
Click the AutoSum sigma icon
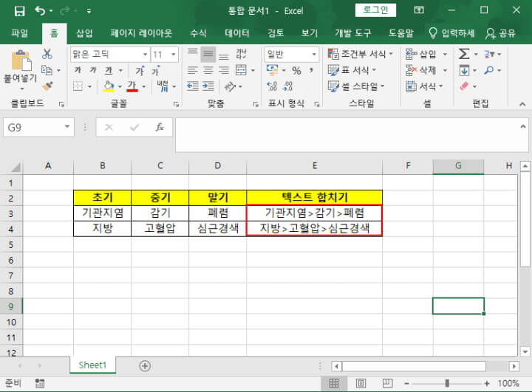coord(464,54)
